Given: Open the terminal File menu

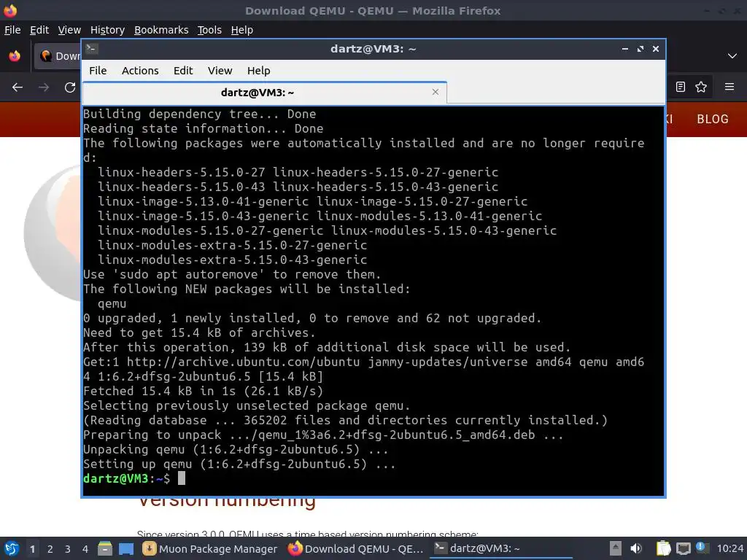Looking at the screenshot, I should pos(98,71).
